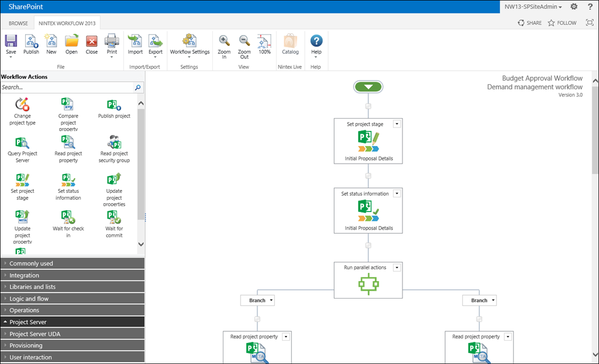Click the SharePoint title link

click(x=26, y=6)
